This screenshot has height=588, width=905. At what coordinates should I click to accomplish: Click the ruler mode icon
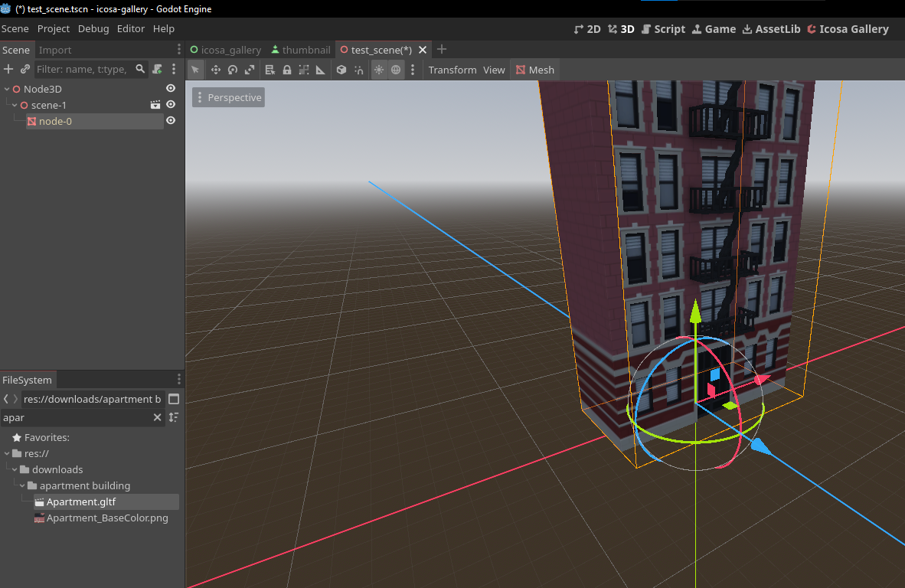coord(321,70)
